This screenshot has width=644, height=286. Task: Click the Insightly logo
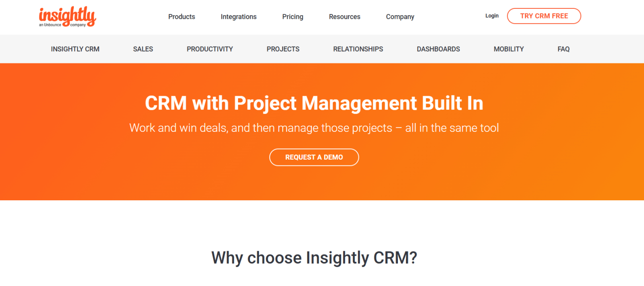pyautogui.click(x=67, y=16)
